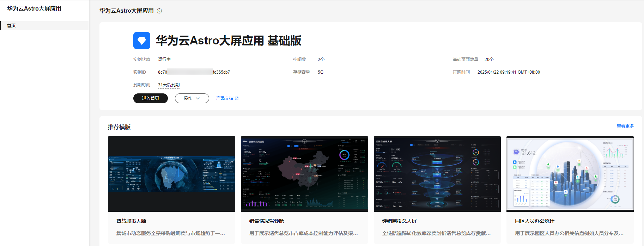The width and height of the screenshot is (644, 246).
Task: Click the 进入首页 button
Action: pos(151,98)
